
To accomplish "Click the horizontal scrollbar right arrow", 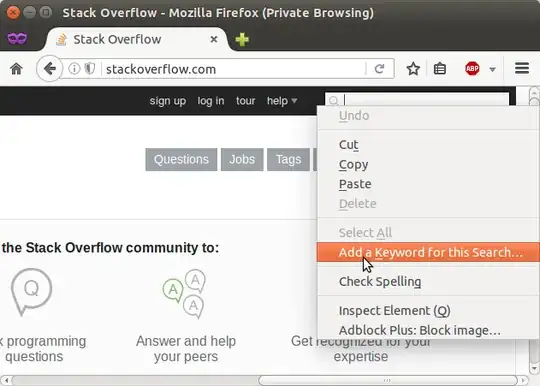I will click(523, 380).
